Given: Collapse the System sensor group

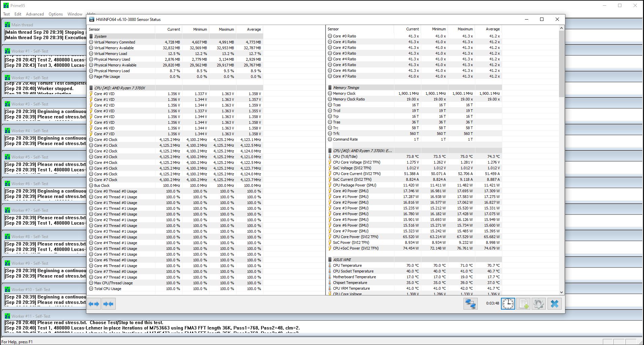Looking at the screenshot, I should (x=100, y=36).
